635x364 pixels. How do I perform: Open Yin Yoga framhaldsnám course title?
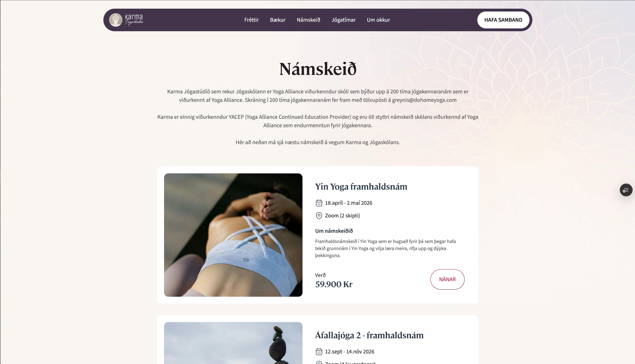361,186
